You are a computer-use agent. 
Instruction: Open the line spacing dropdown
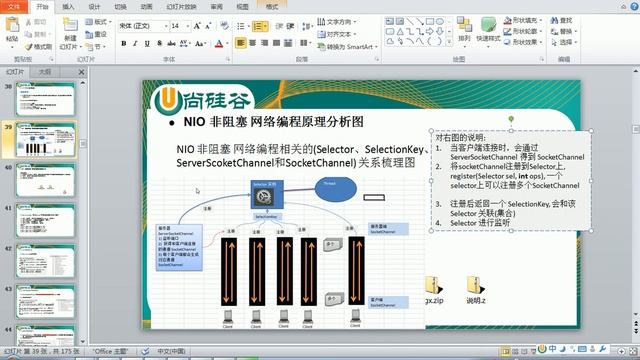pyautogui.click(x=307, y=27)
